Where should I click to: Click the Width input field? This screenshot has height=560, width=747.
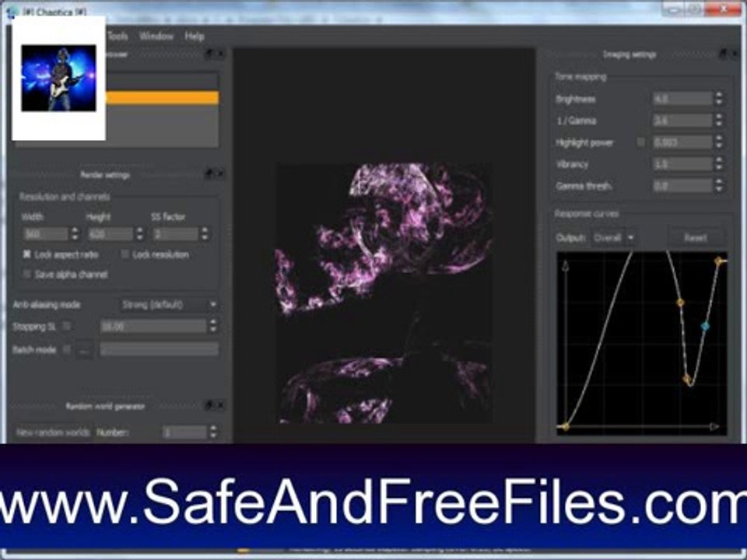[x=46, y=234]
